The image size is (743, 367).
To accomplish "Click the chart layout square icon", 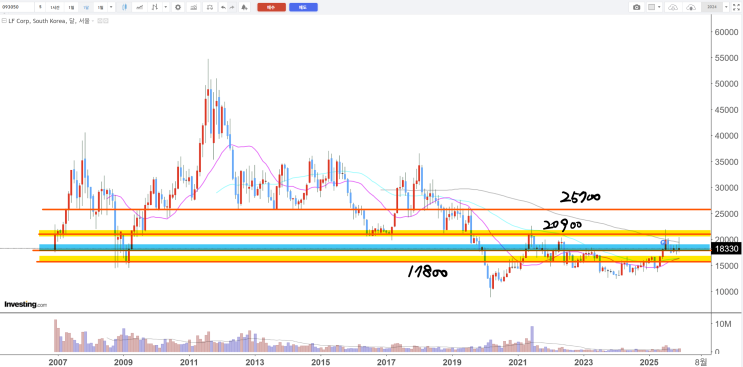I will [652, 7].
